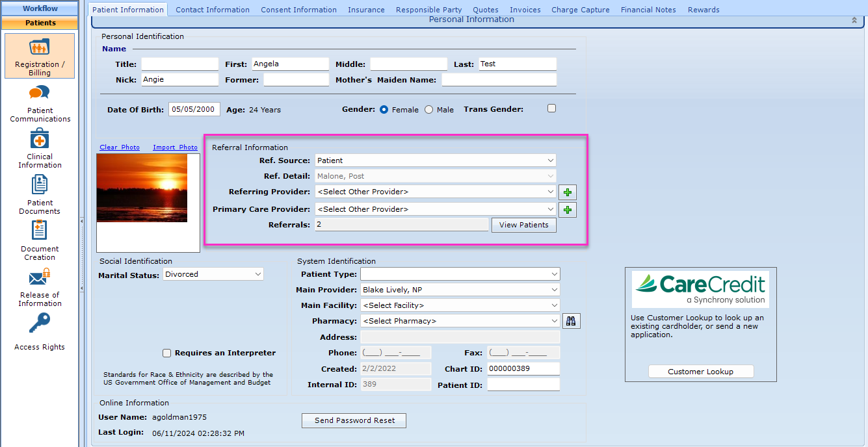Click the pharmacy search binoculars icon
868x447 pixels.
pos(571,320)
